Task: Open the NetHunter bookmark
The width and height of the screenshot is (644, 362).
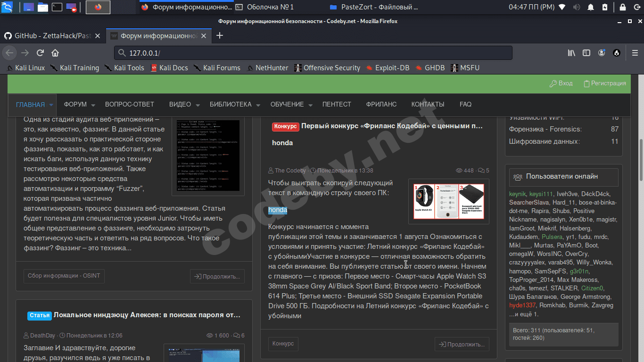Action: pyautogui.click(x=267, y=68)
